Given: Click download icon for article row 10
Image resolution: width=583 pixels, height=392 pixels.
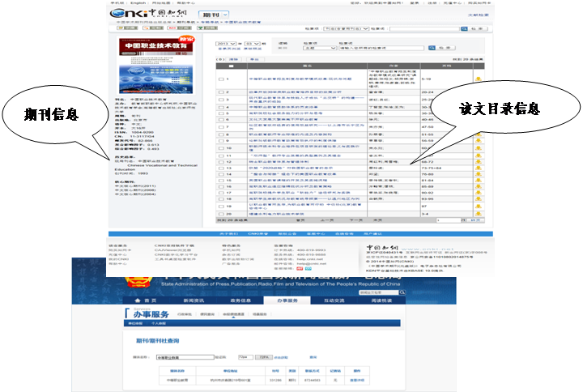Looking at the screenshot, I should coord(479,148).
